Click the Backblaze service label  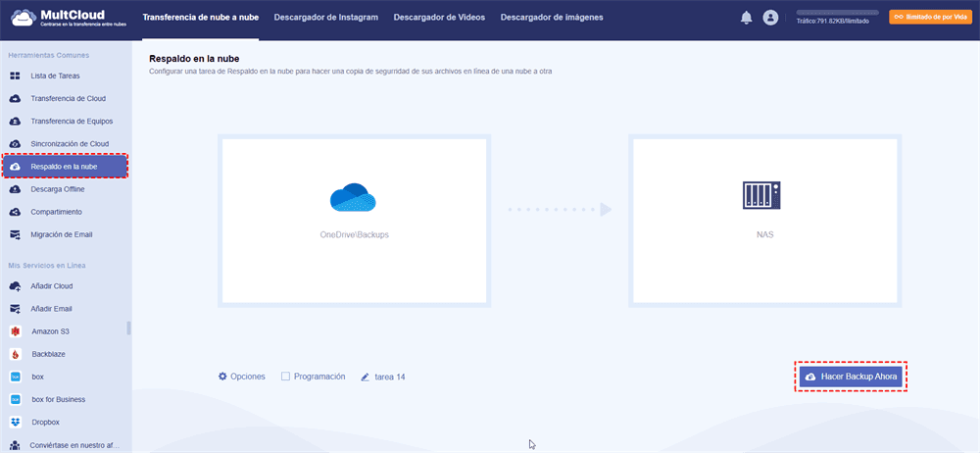click(x=49, y=354)
